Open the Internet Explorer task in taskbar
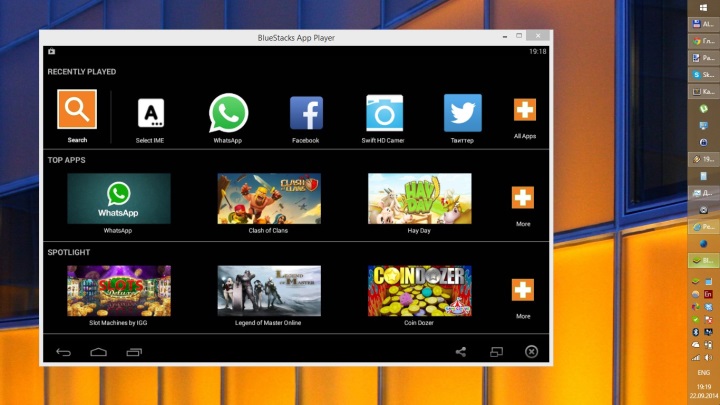The height and width of the screenshot is (405, 720). [x=703, y=227]
